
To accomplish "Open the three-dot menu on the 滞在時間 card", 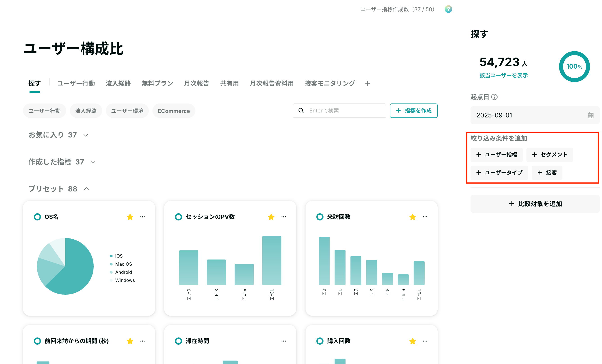I will pos(283,341).
